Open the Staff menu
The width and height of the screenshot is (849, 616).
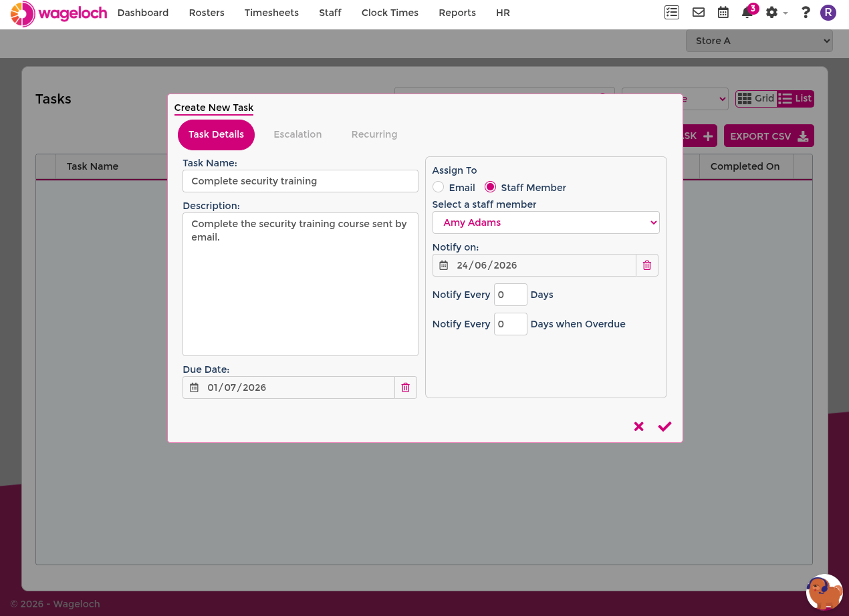[x=330, y=13]
